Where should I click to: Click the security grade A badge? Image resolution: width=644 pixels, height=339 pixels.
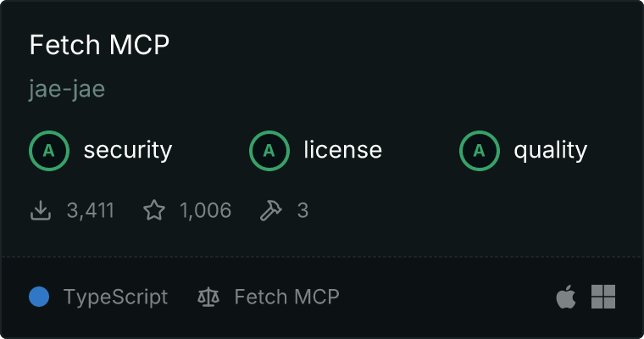coord(49,151)
